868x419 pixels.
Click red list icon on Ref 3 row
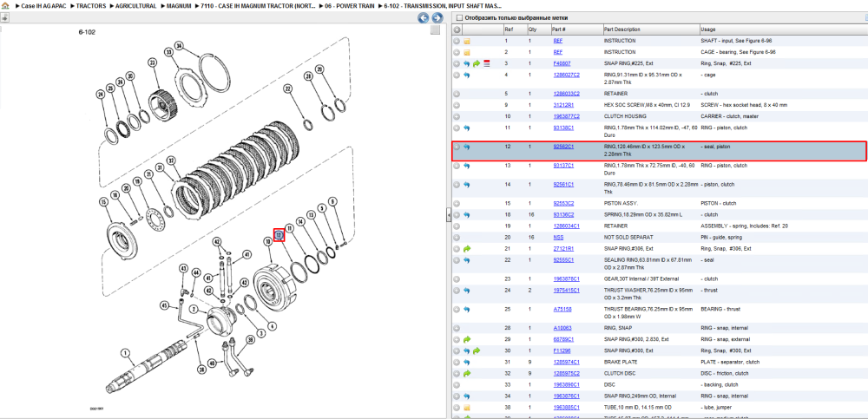[487, 64]
